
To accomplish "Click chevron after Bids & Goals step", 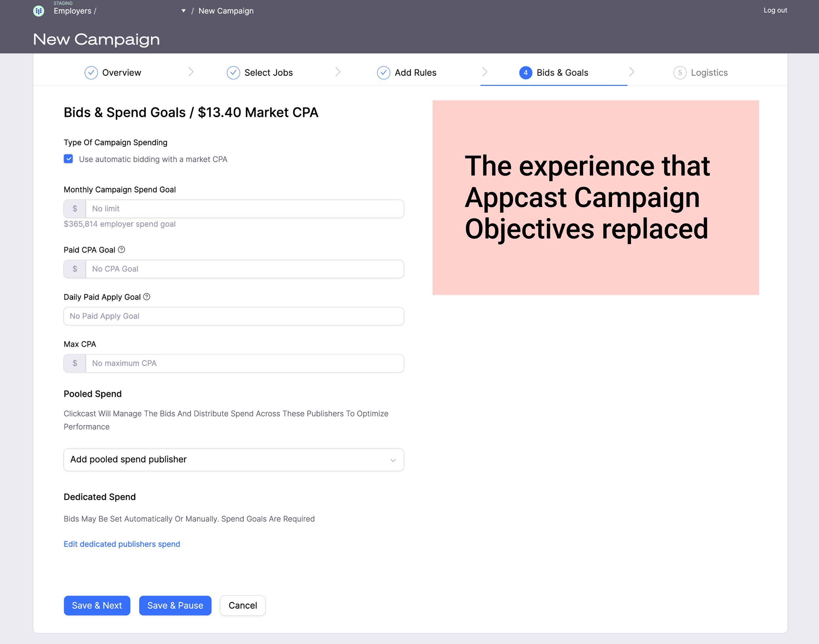I will [x=632, y=72].
